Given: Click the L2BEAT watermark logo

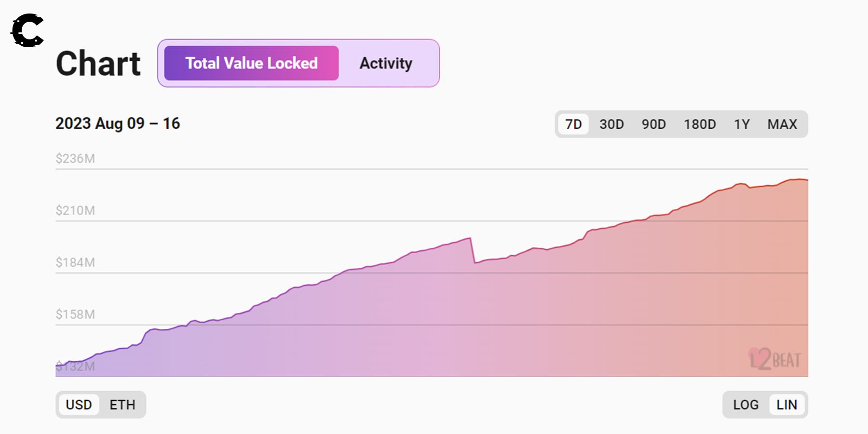Looking at the screenshot, I should (x=774, y=359).
